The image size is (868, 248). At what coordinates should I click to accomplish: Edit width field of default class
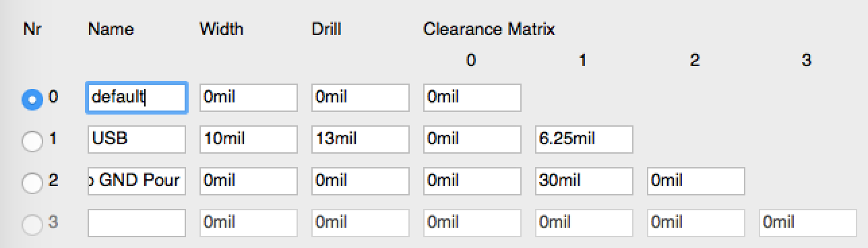[249, 98]
